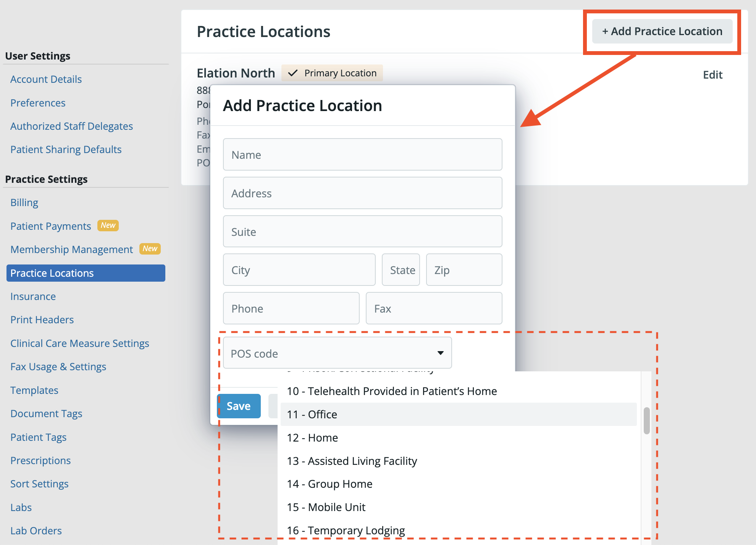Select '10 - Telehealth Provided in Patient's Home'
The width and height of the screenshot is (756, 545).
[391, 391]
